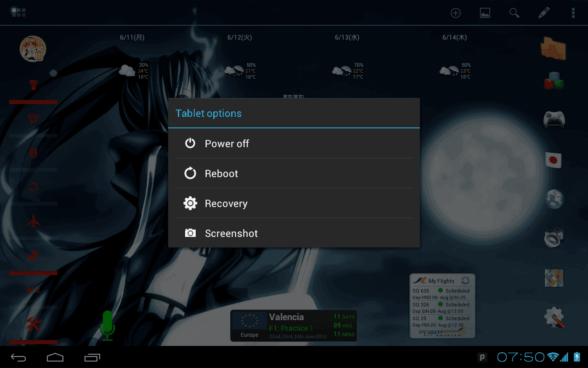Screen dimensions: 588x368
Task: Toggle the red airplane mode widget
Action: 33,221
